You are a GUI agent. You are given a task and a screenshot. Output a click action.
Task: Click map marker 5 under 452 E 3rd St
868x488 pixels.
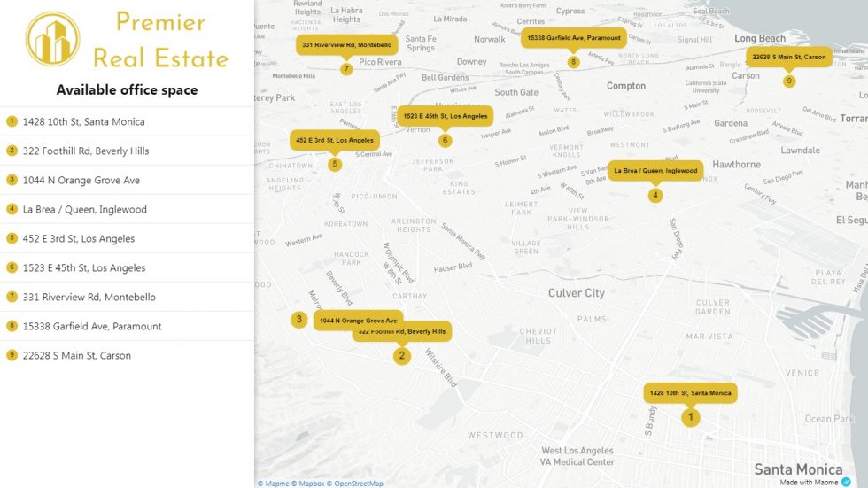[x=334, y=164]
